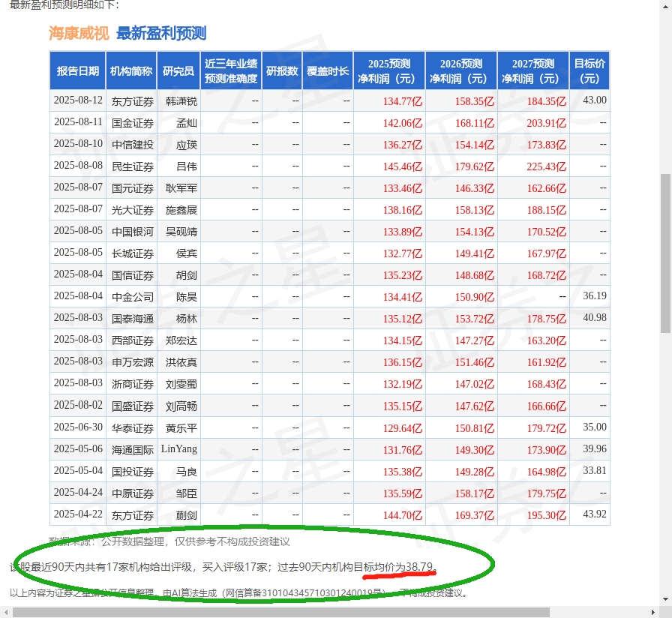Click the 2025预测净利润 header
The image size is (672, 618).
(x=389, y=70)
